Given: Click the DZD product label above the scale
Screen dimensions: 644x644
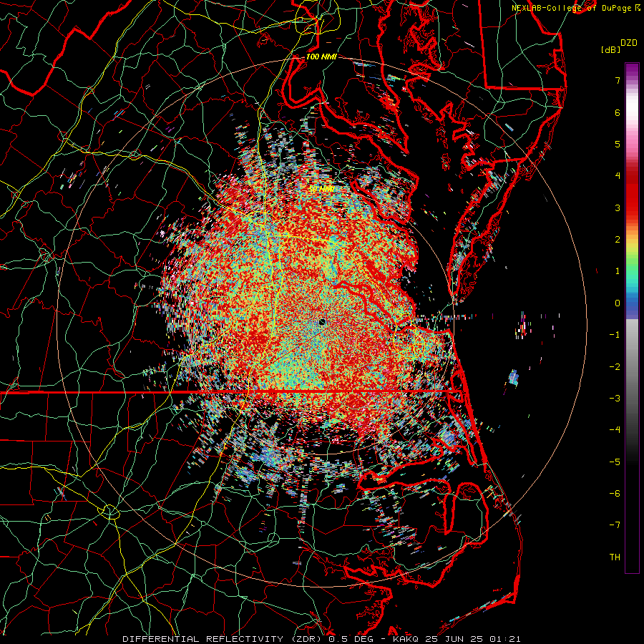Looking at the screenshot, I should (628, 43).
